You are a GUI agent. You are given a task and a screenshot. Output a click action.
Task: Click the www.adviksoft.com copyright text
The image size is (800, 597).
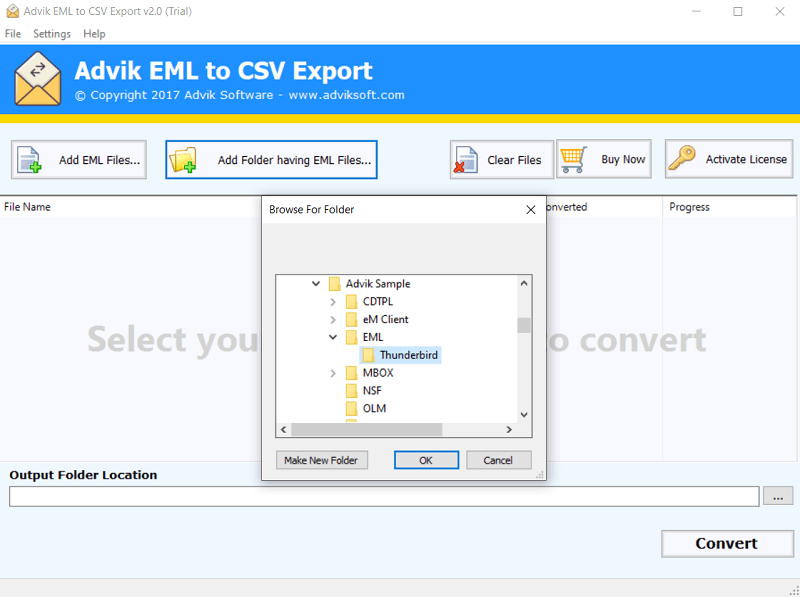point(346,95)
